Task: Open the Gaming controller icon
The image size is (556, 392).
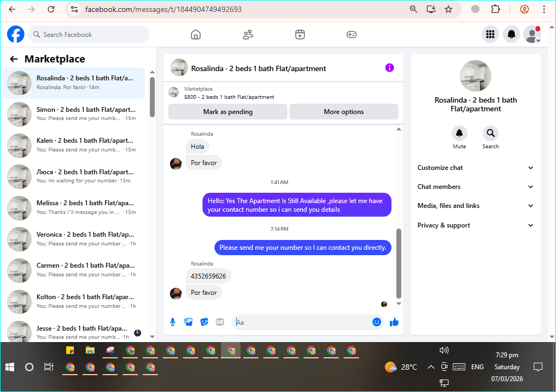Action: point(351,34)
